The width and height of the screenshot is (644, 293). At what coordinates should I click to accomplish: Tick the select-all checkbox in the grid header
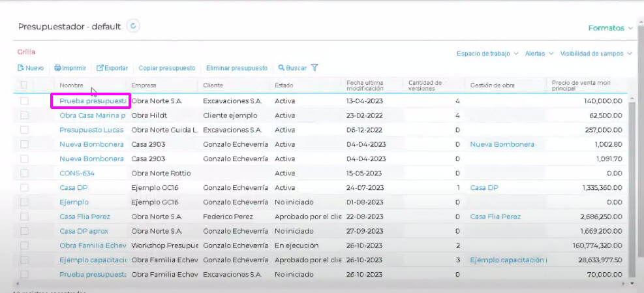(x=24, y=85)
